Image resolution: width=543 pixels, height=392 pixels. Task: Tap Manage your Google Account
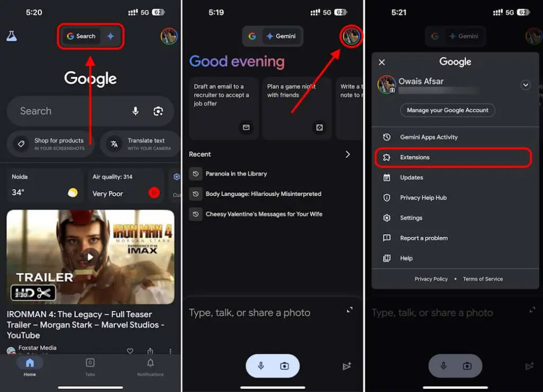coord(447,110)
